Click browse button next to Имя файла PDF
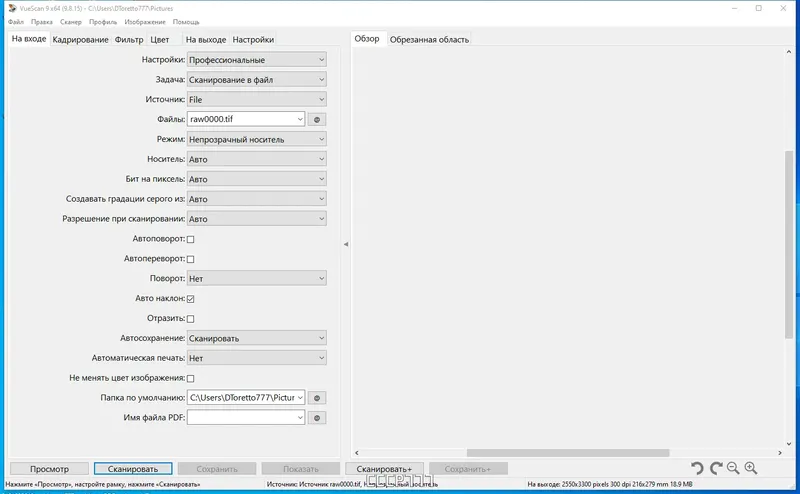Image resolution: width=800 pixels, height=494 pixels. [317, 418]
